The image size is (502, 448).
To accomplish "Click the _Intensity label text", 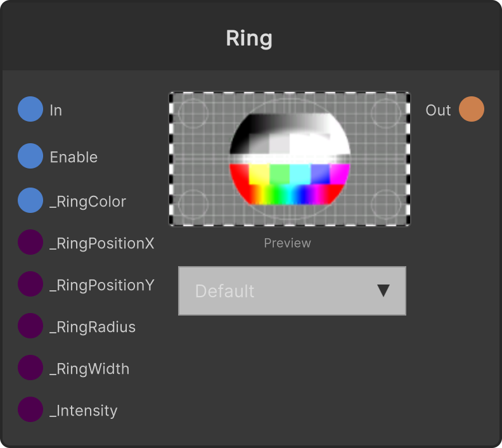I will click(84, 411).
